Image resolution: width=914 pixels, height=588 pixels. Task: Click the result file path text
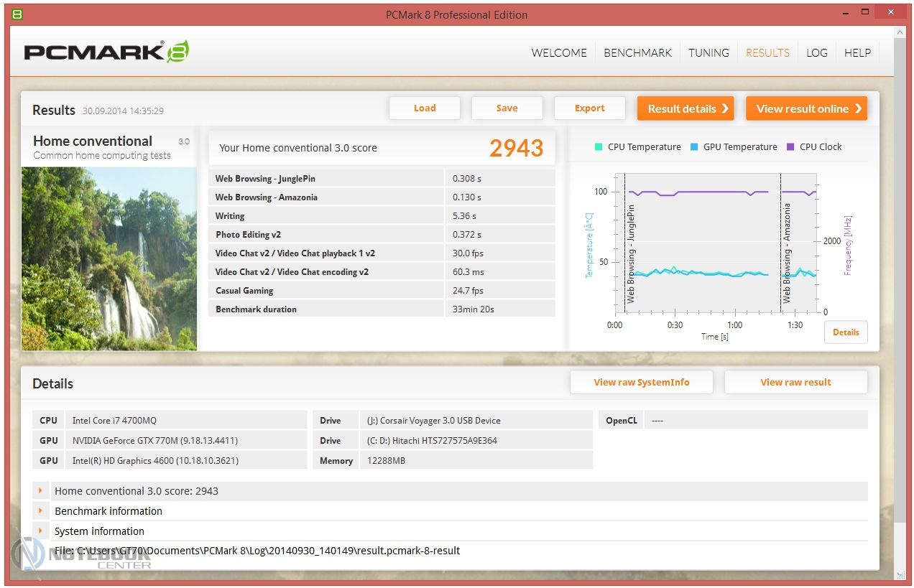(257, 551)
